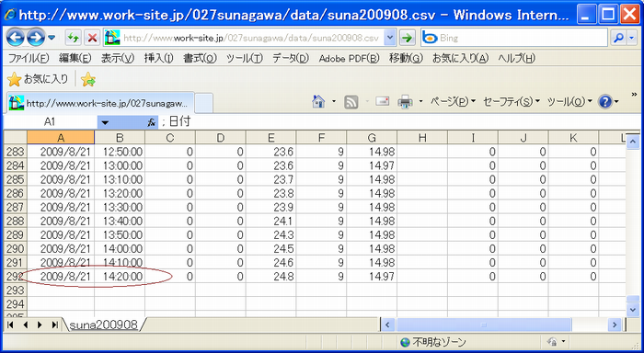Image resolution: width=644 pixels, height=353 pixels.
Task: Select column A header
Action: click(61, 138)
